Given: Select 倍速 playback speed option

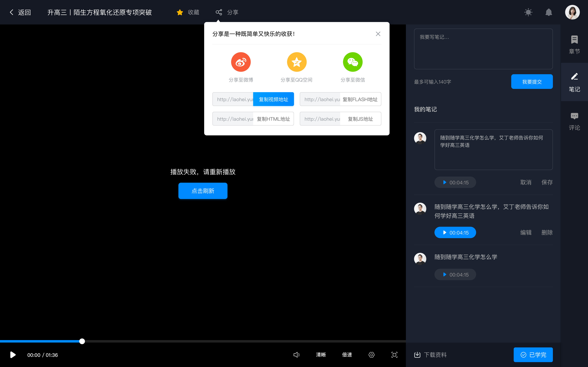Looking at the screenshot, I should pyautogui.click(x=347, y=355).
